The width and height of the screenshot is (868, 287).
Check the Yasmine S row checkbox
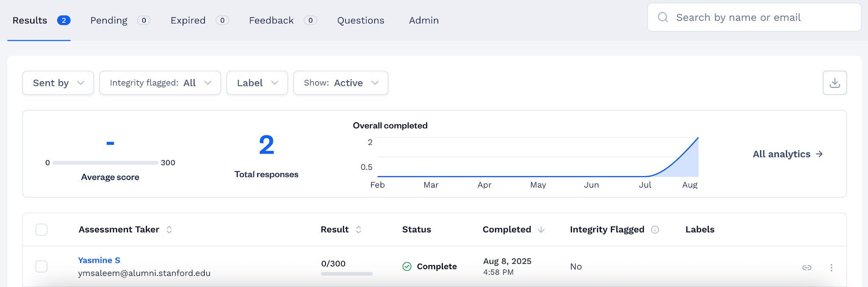[x=42, y=267]
